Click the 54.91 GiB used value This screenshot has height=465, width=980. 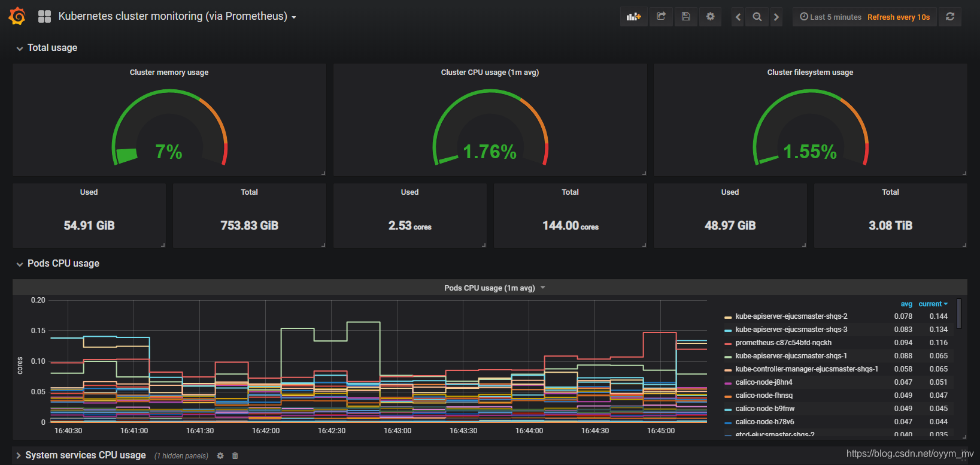[89, 225]
